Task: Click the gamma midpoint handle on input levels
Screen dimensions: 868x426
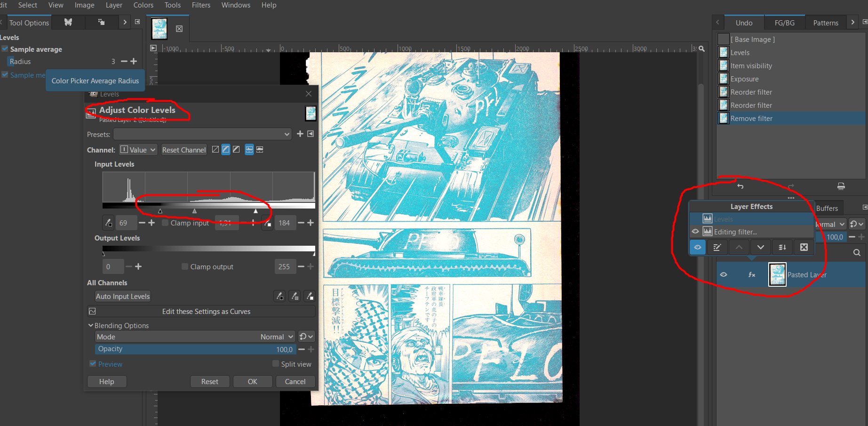Action: pyautogui.click(x=194, y=211)
